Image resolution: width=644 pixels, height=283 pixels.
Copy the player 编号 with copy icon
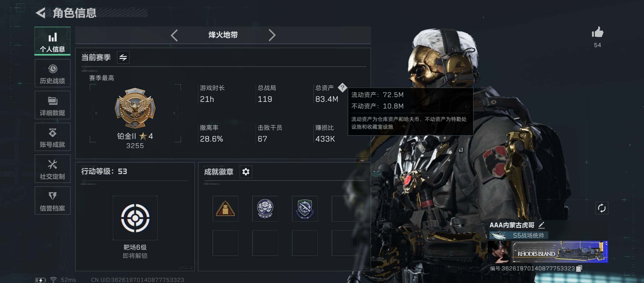(x=579, y=268)
